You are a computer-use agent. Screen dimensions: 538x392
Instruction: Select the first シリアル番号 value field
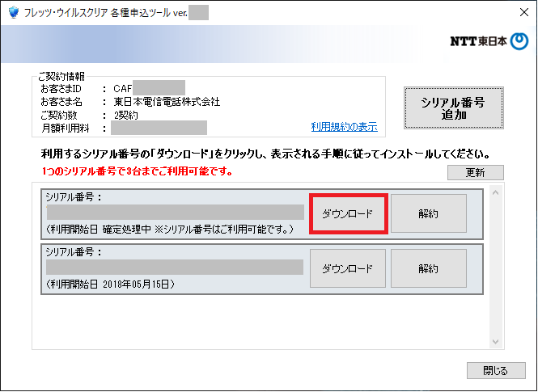click(x=175, y=213)
